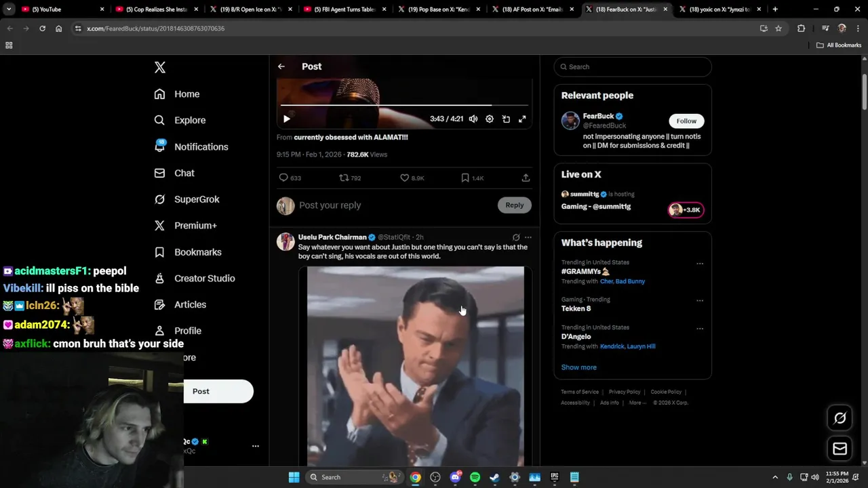
Task: Open more options on Uselu's reply
Action: tap(528, 237)
